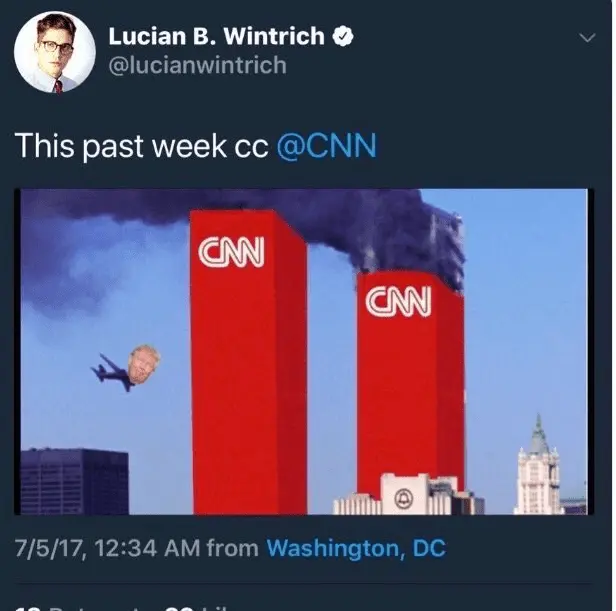Open the @CNN mention link
This screenshot has width=616, height=611.
[x=327, y=146]
